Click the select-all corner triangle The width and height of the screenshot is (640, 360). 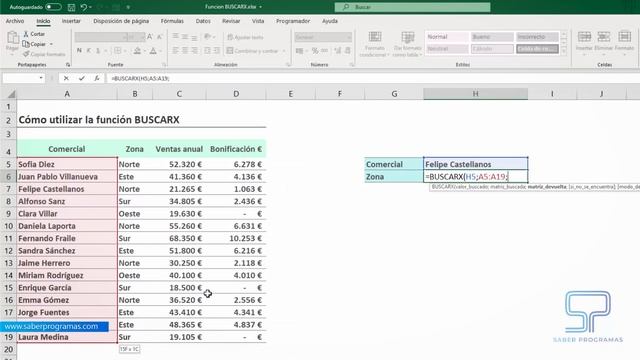pos(11,94)
